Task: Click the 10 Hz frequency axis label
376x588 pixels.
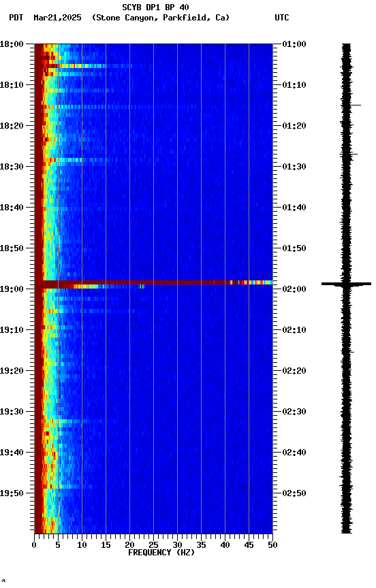Action: click(82, 545)
